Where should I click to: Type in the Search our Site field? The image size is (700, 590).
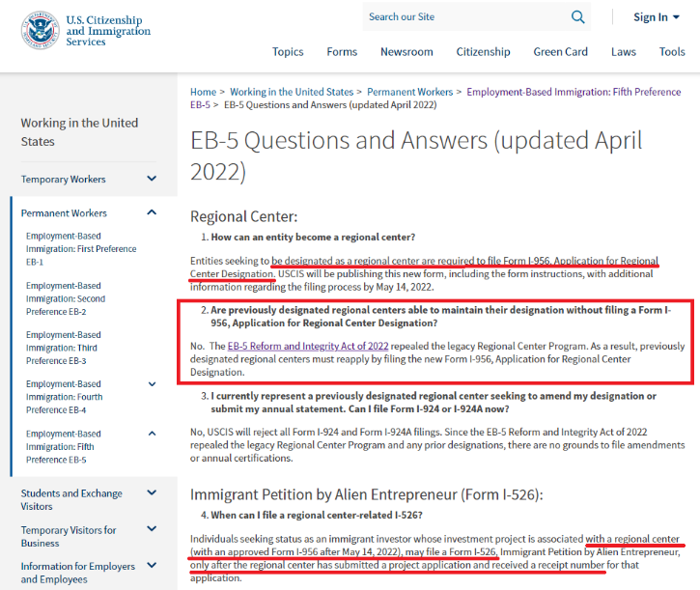click(463, 16)
